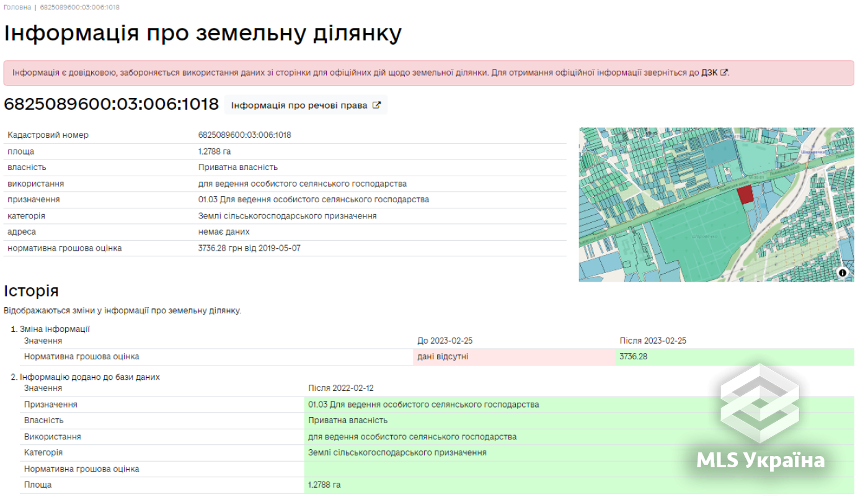Select '01.03 Для ведення...' value in details table
Image resolution: width=868 pixels, height=502 pixels.
[x=314, y=200]
